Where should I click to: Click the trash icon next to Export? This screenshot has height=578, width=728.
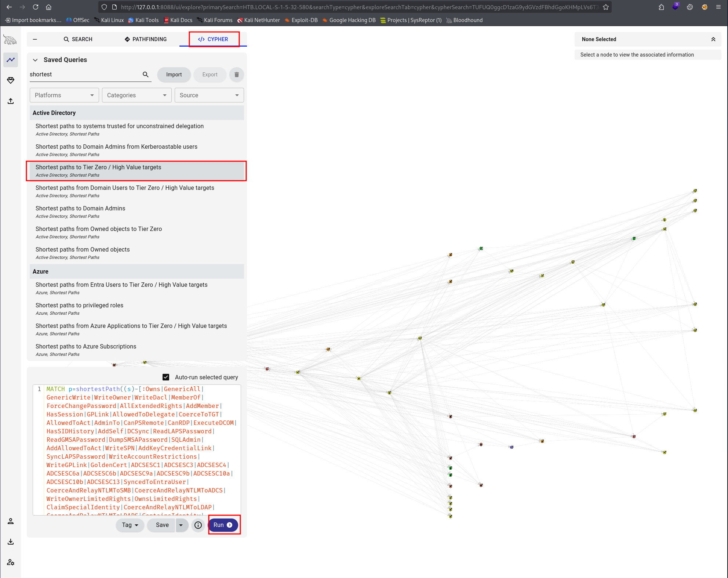[x=236, y=75]
